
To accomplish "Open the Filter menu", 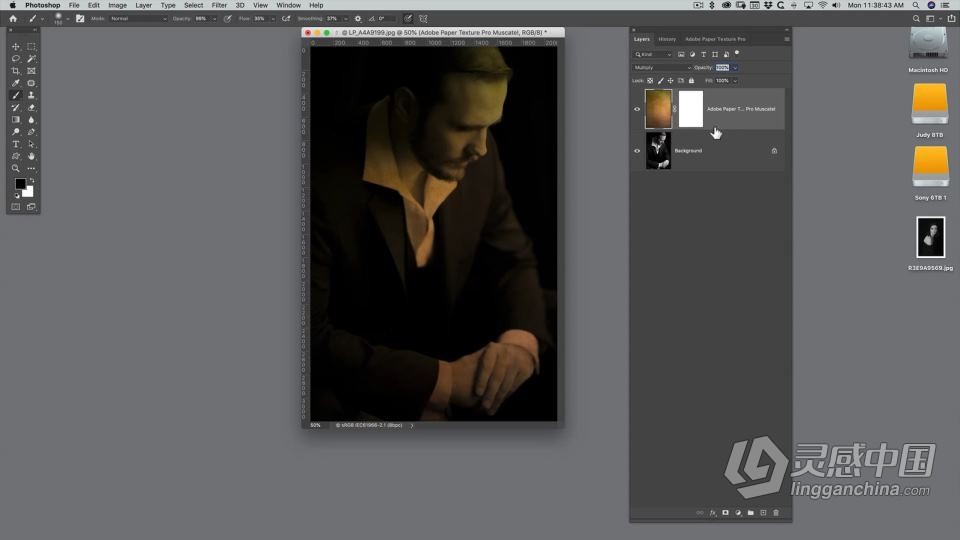I will (219, 5).
